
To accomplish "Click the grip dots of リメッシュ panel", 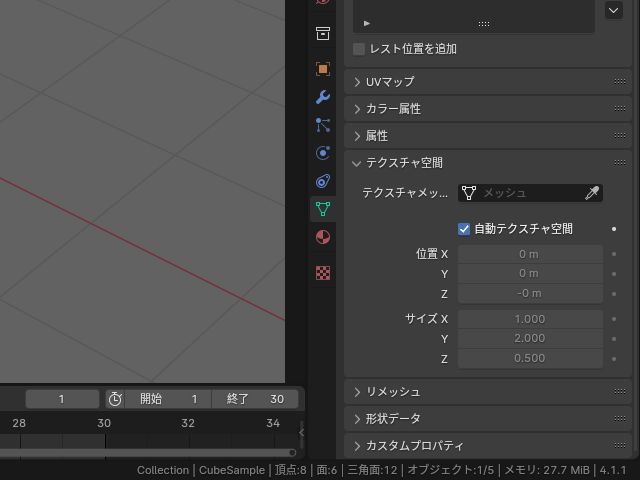I will pos(620,391).
